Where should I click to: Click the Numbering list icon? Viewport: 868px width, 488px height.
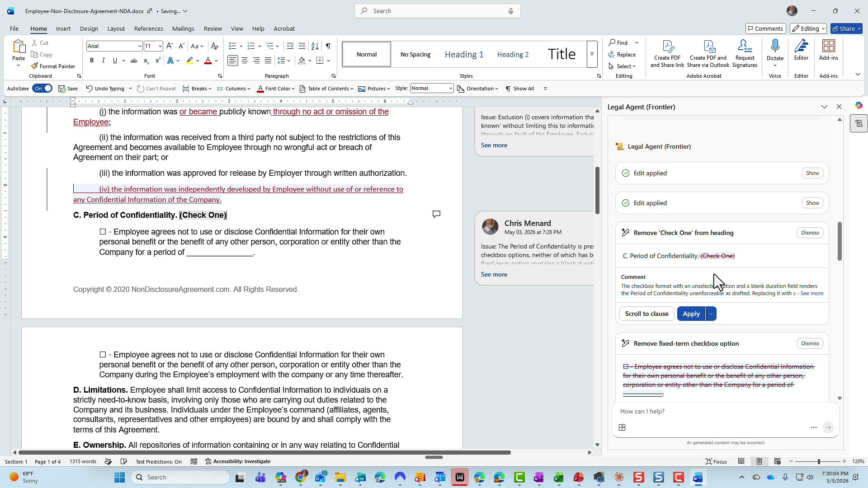click(x=251, y=46)
